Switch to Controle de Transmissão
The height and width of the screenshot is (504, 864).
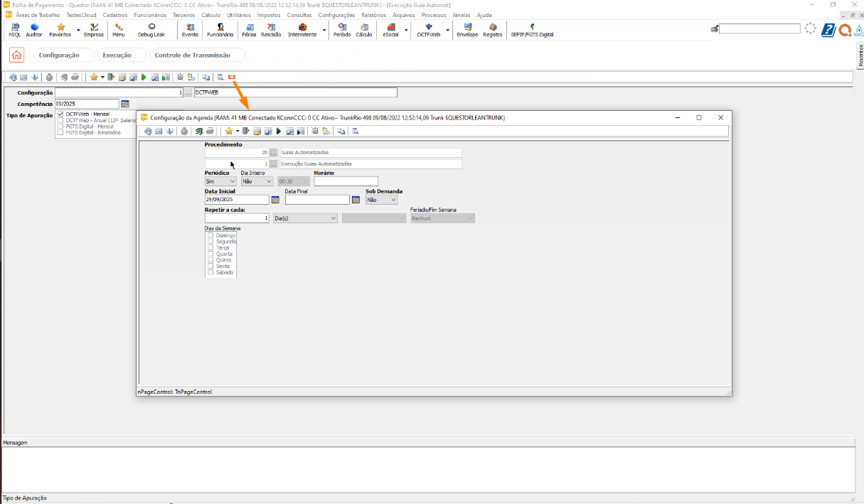(x=192, y=55)
